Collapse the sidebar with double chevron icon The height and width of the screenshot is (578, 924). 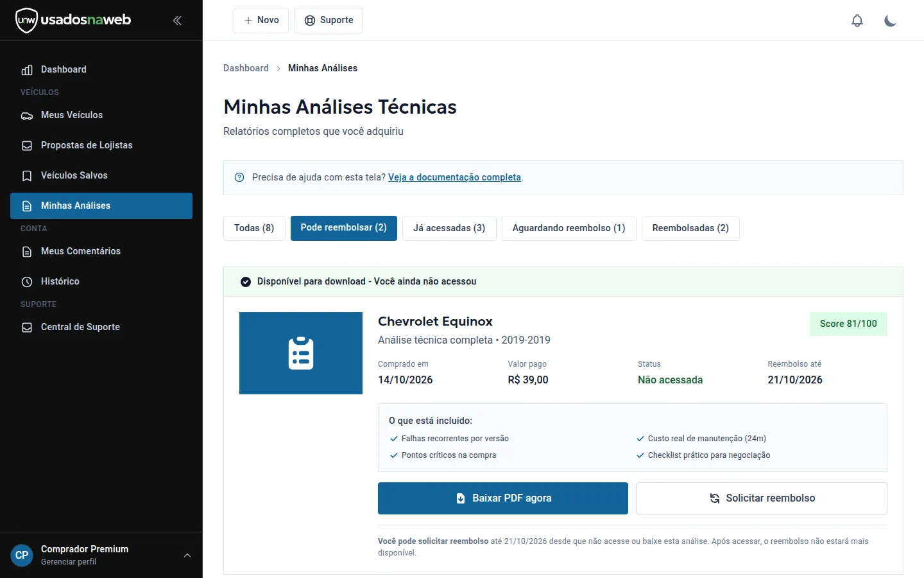pyautogui.click(x=177, y=21)
